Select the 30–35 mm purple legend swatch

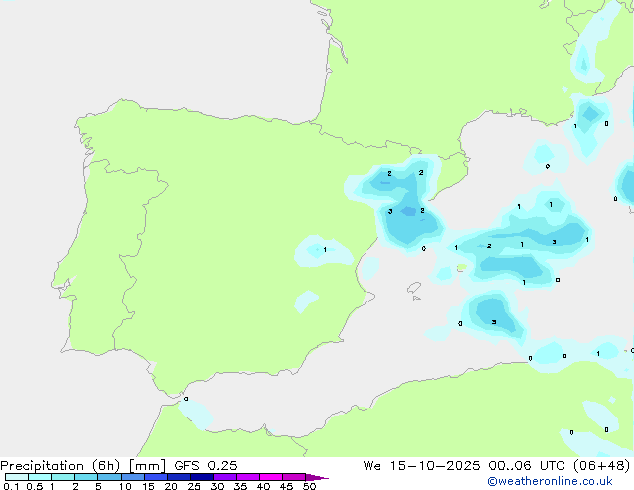click(225, 477)
